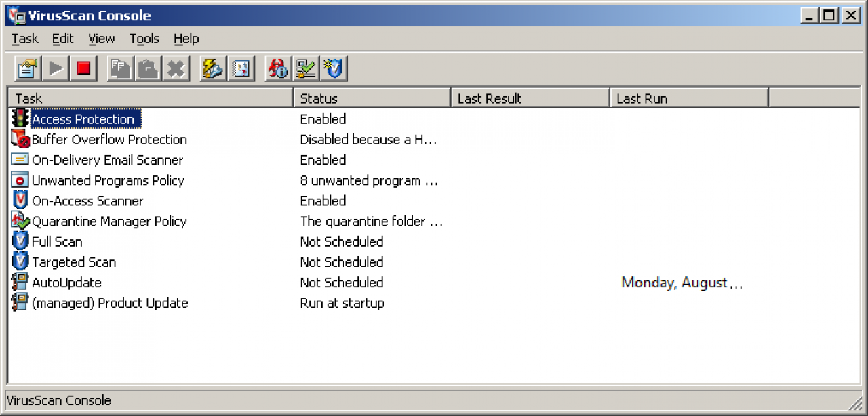Screen dimensions: 868x416
Task: Click the On-Access Scanner shield icon
Action: 20,201
